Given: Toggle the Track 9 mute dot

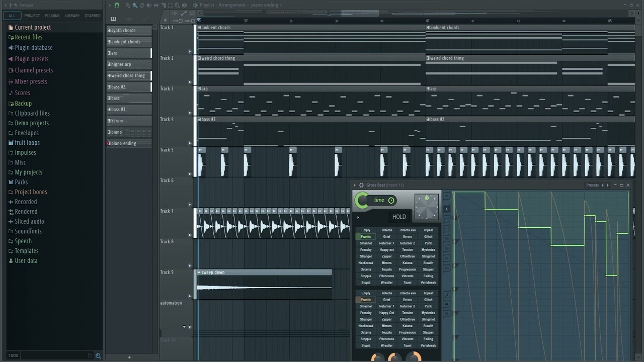Looking at the screenshot, I should (x=190, y=296).
